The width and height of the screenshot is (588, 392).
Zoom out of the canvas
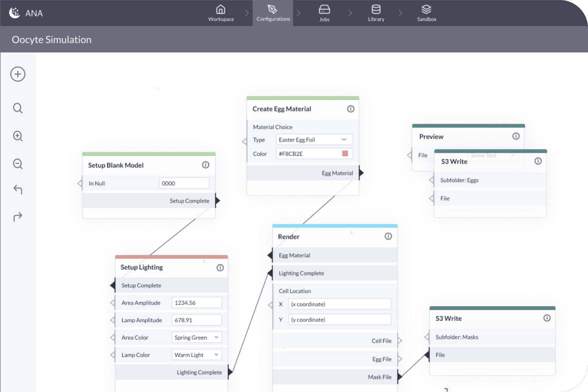[18, 164]
